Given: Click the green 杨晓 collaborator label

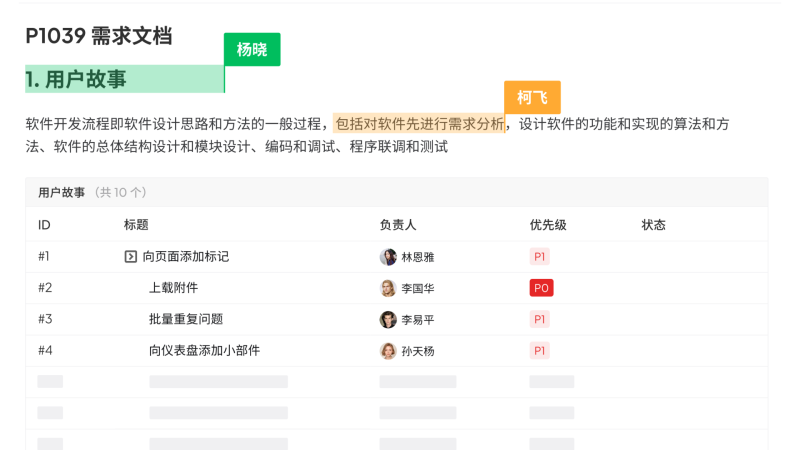Looking at the screenshot, I should pyautogui.click(x=252, y=49).
